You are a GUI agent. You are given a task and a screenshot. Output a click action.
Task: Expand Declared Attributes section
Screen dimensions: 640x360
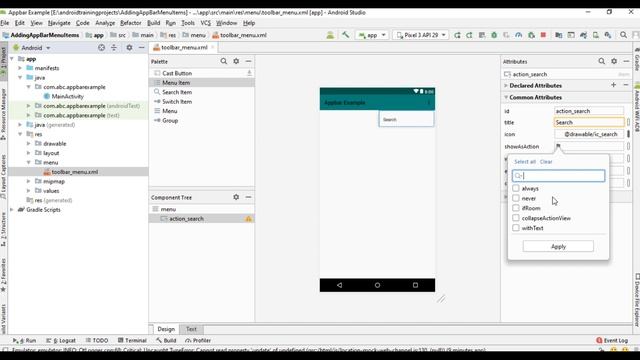[506, 85]
